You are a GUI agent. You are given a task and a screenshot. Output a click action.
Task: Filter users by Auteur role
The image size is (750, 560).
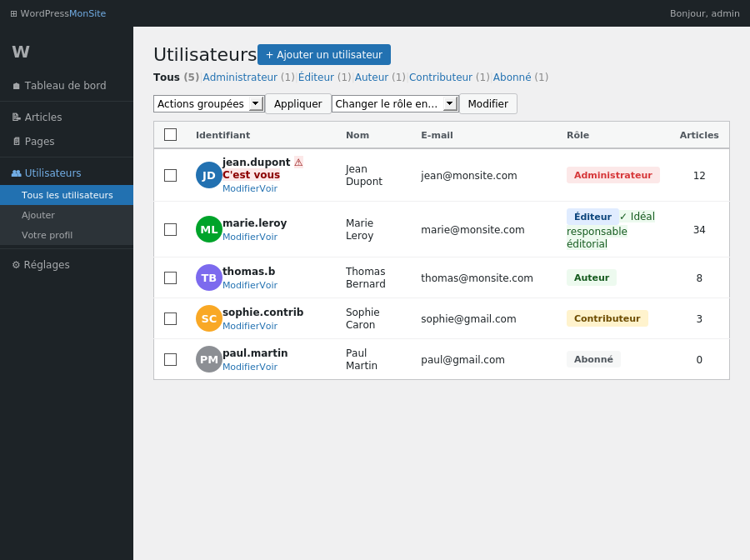(x=372, y=77)
